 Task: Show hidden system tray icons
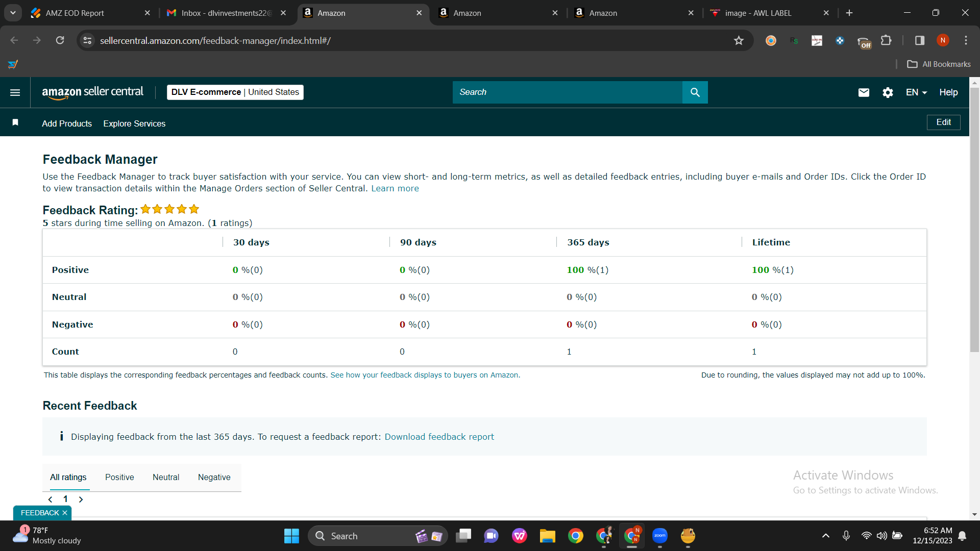825,536
